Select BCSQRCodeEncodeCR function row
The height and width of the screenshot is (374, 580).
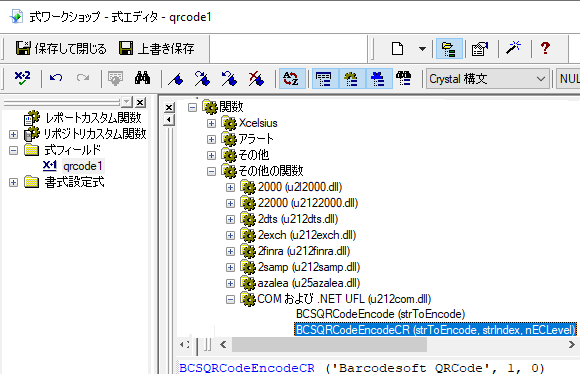(x=436, y=330)
